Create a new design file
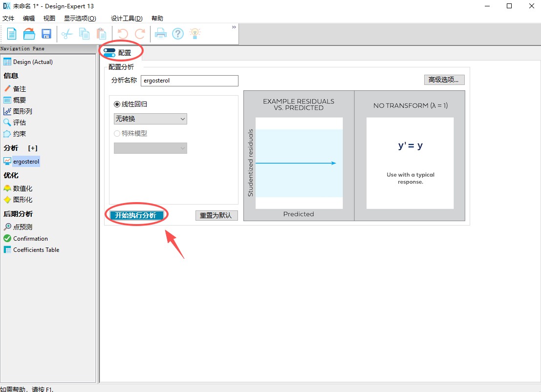The image size is (541, 392). [11, 33]
